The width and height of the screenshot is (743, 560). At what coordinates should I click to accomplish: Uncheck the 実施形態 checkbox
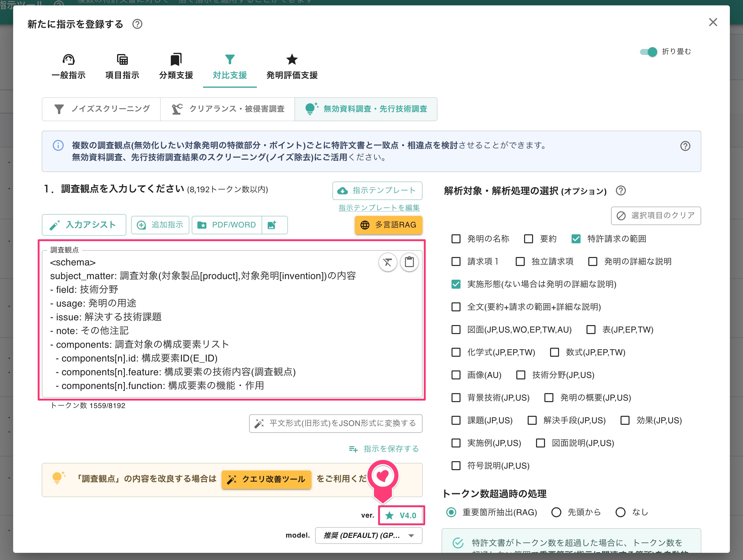(x=456, y=284)
